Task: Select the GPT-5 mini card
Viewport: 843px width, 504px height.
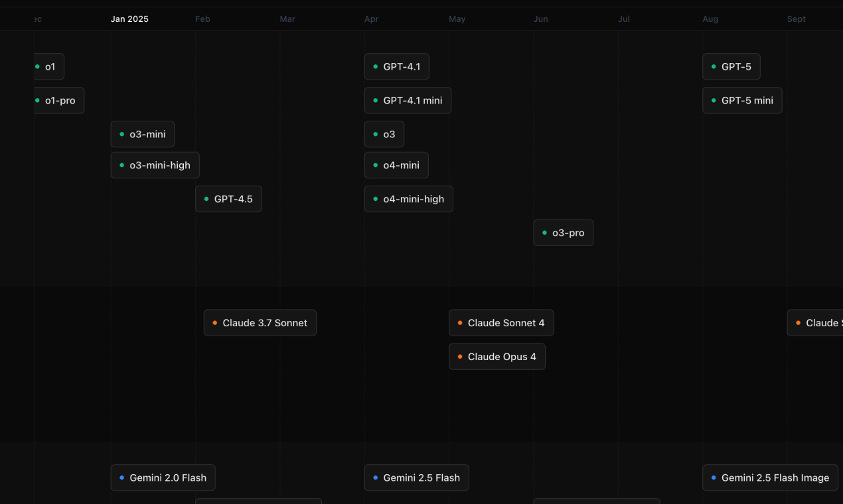Action: 742,100
